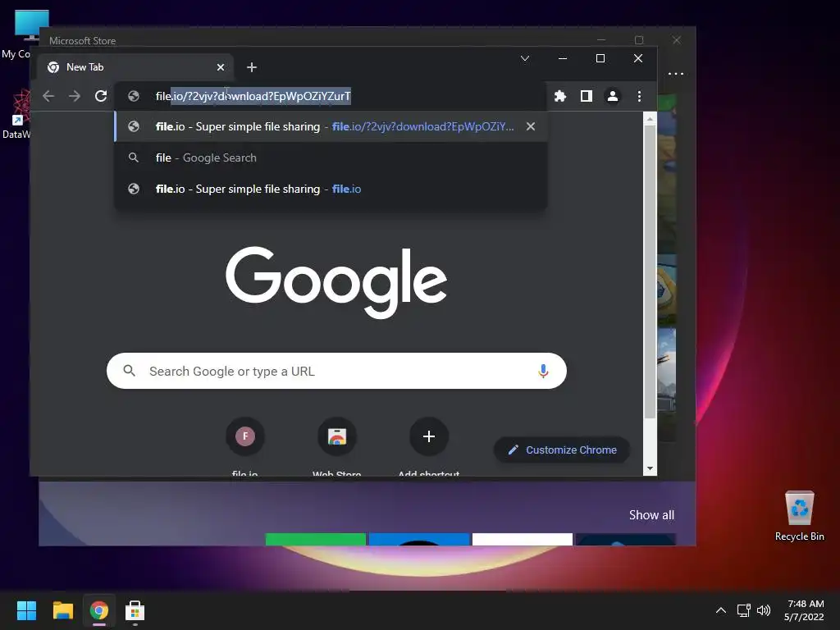Open Chrome's three-dot menu
Image resolution: width=840 pixels, height=630 pixels.
(639, 96)
